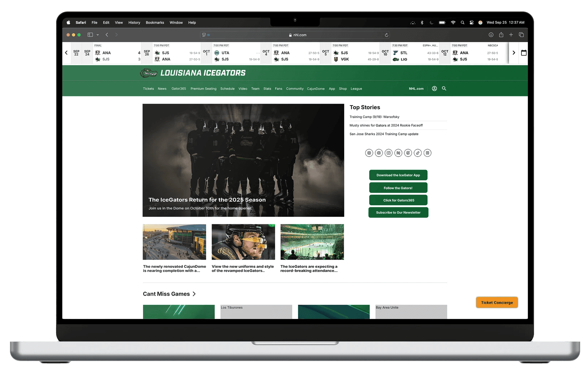The width and height of the screenshot is (588, 369).
Task: Click the IceGators alligator logo
Action: [x=148, y=73]
